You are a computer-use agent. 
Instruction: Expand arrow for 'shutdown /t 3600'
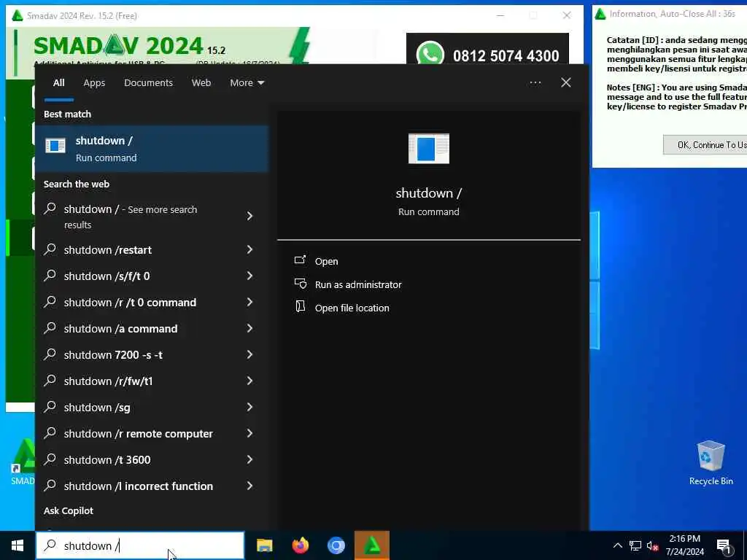point(249,459)
